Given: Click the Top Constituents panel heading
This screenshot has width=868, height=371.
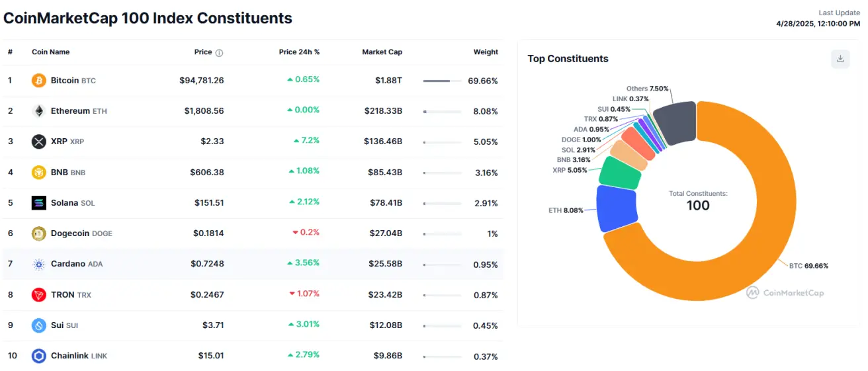Looking at the screenshot, I should tap(568, 59).
